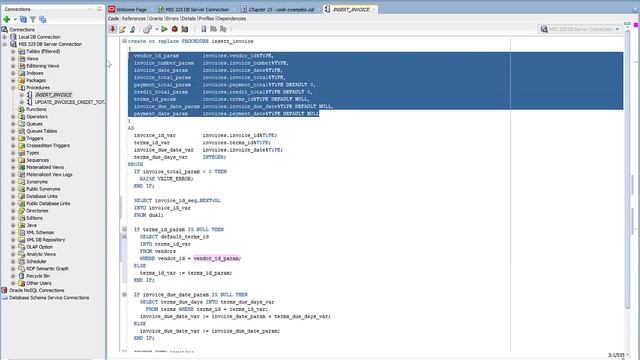Select UPDATE_INVOICES_CREDIT_TOT procedure in tree
This screenshot has width=640, height=360.
coord(70,102)
